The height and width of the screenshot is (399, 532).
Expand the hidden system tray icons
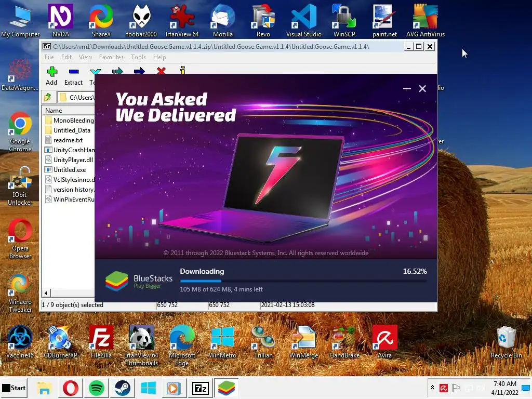coord(432,388)
